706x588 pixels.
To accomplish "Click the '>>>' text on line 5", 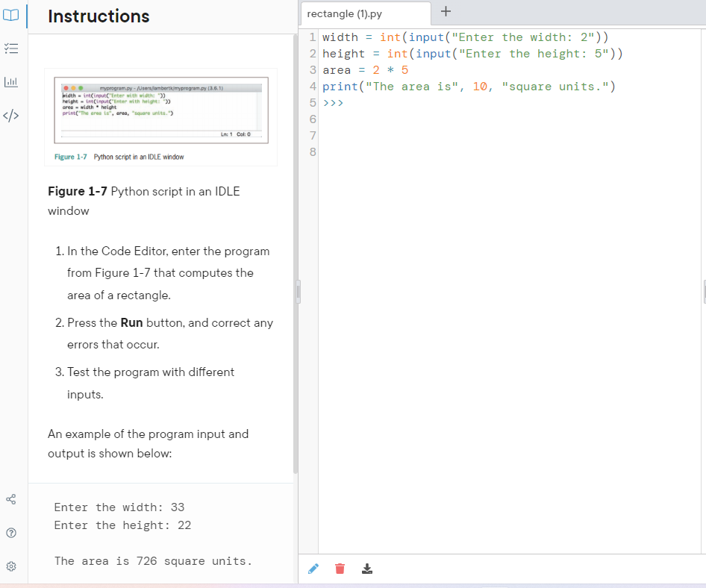I will [333, 103].
